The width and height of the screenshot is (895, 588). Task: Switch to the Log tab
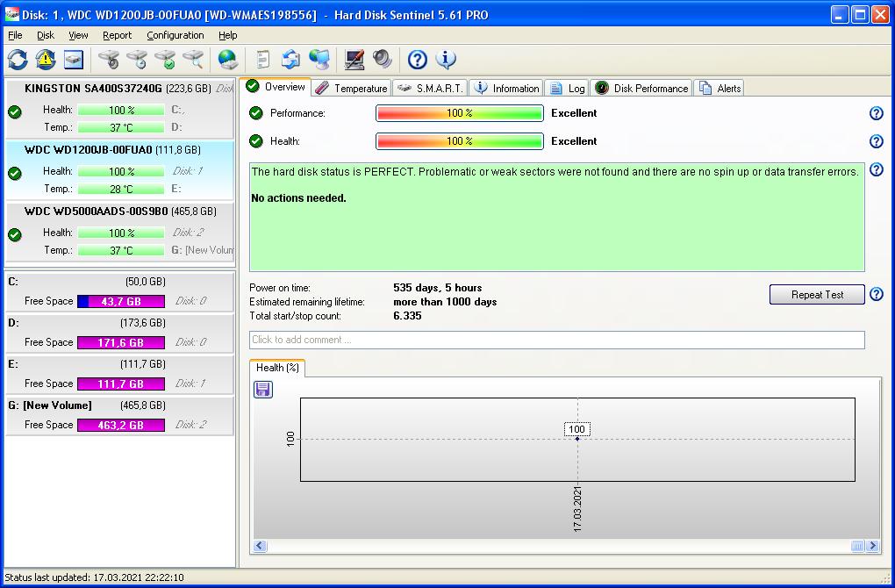[567, 88]
